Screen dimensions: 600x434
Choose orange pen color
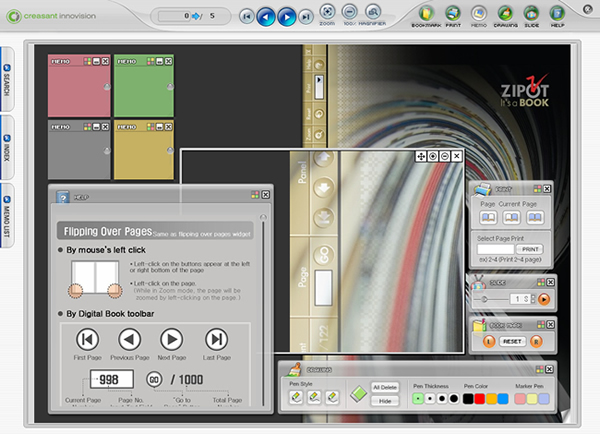click(491, 399)
